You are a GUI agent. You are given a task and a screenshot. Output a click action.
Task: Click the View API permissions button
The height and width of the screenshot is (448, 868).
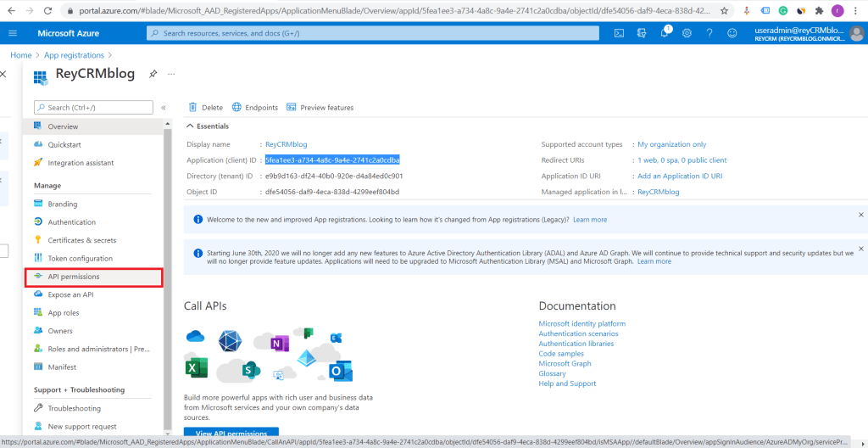pyautogui.click(x=231, y=434)
